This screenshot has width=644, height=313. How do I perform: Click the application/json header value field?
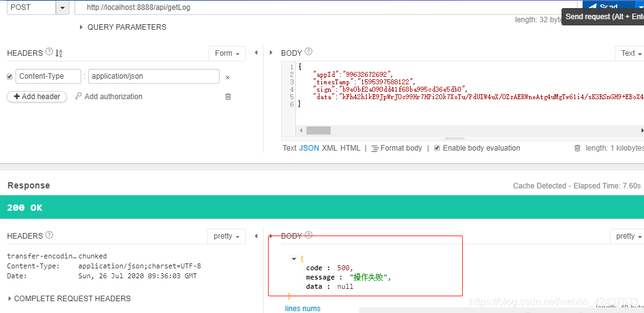pyautogui.click(x=154, y=76)
